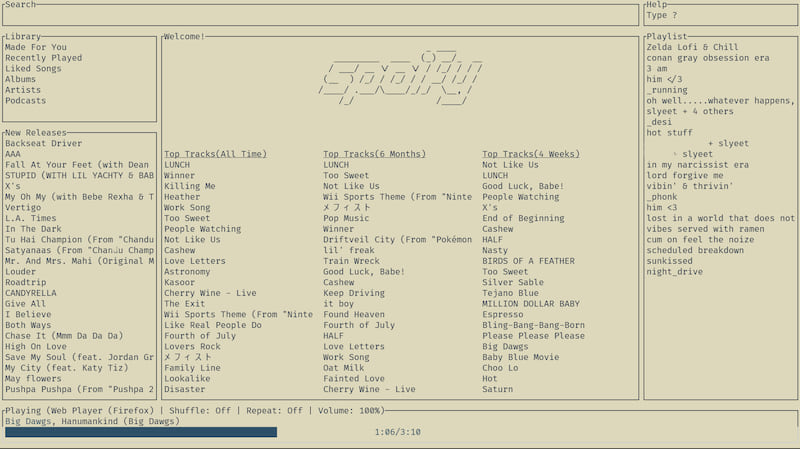Select 'Vertigo' in New Releases
The height and width of the screenshot is (449, 800).
(x=23, y=208)
